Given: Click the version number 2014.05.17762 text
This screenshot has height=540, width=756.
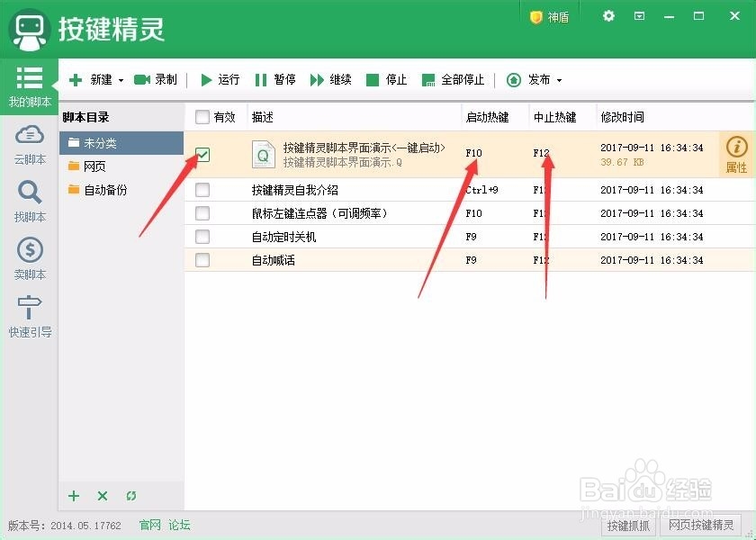Looking at the screenshot, I should pos(85,525).
